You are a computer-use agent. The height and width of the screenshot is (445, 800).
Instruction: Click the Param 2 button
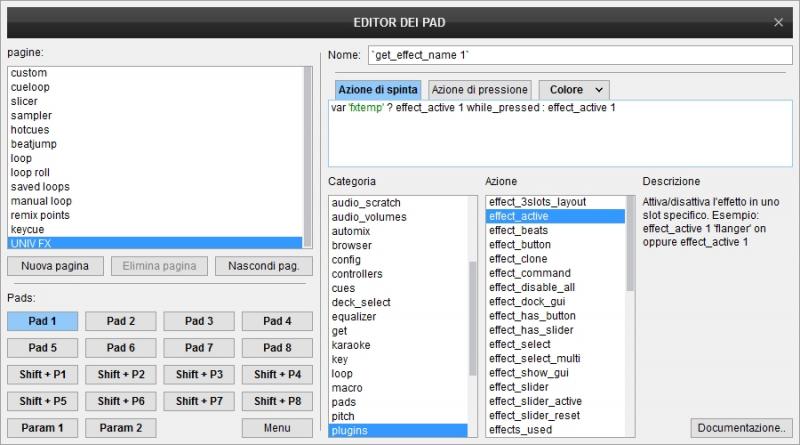(x=121, y=428)
